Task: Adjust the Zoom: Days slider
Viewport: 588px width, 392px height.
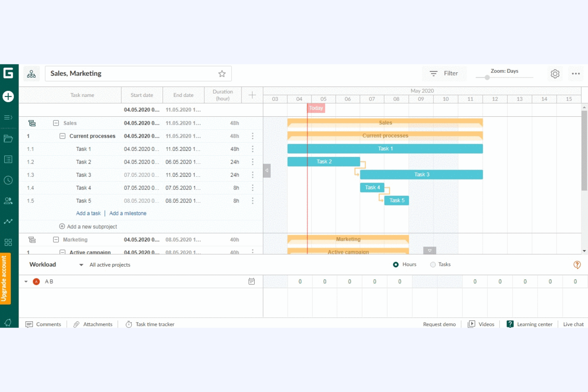Action: coord(487,78)
